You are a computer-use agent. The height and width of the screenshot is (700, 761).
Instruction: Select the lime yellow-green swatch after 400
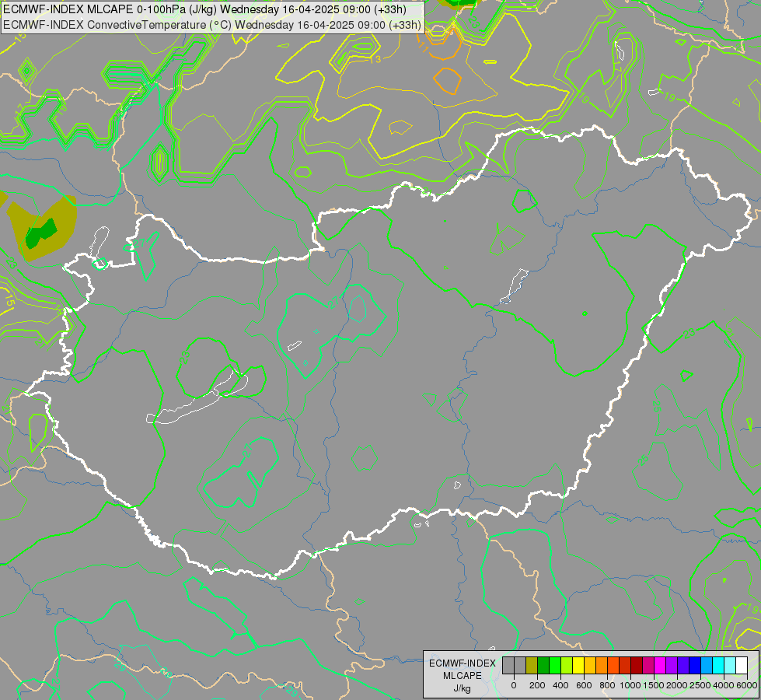pos(567,666)
